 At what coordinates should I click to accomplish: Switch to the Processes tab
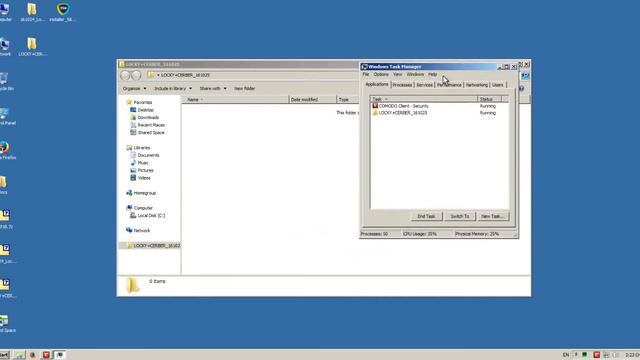click(402, 85)
